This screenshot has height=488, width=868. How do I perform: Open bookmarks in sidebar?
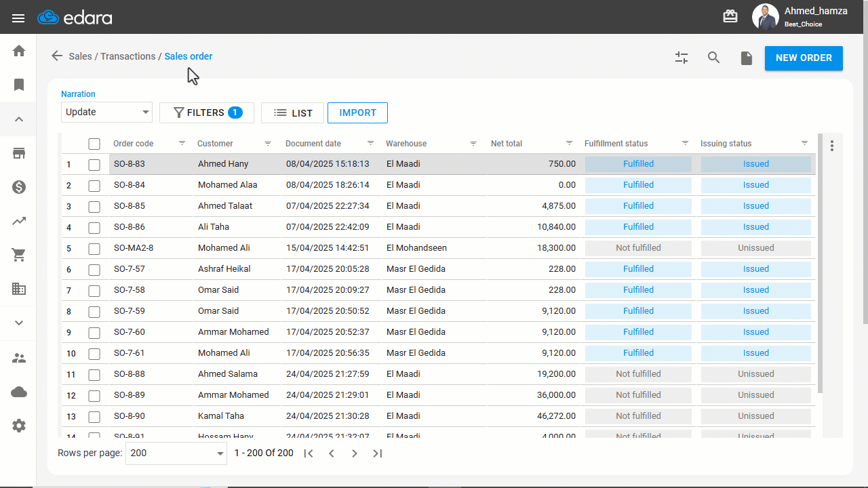coord(19,85)
